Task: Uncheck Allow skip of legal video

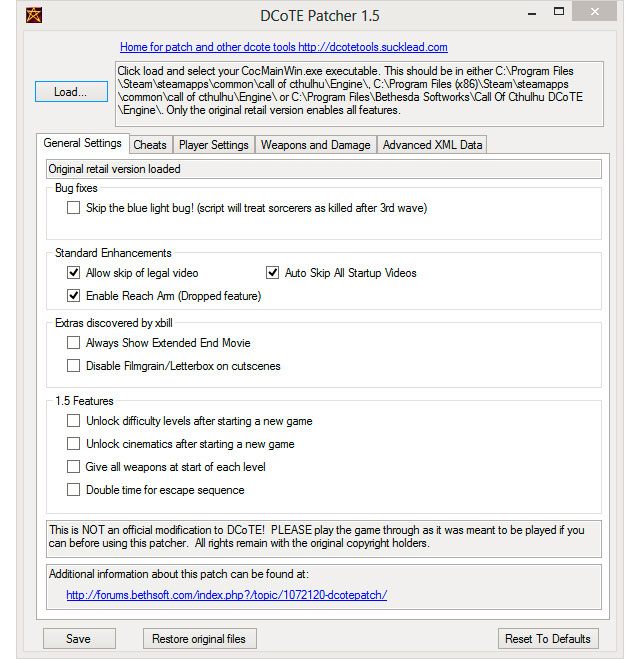Action: [74, 273]
